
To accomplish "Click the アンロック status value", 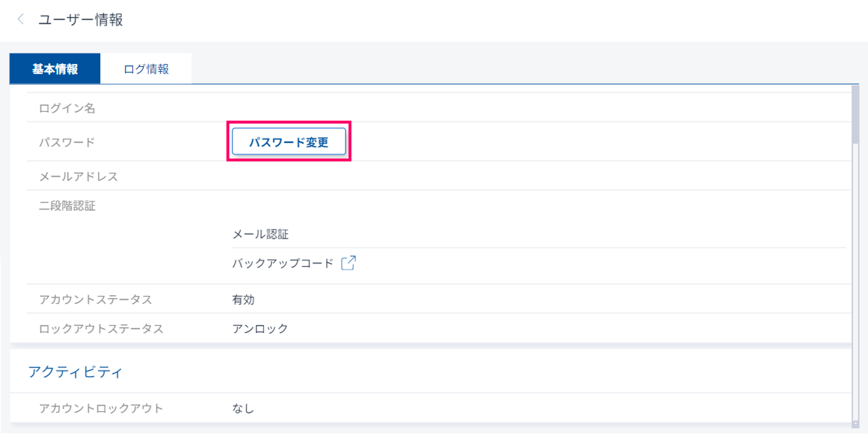I will coord(260,328).
